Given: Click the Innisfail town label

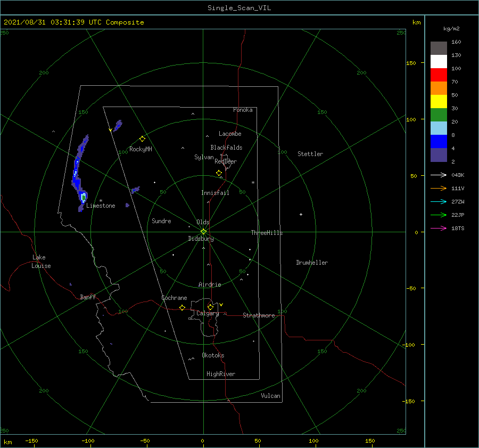Looking at the screenshot, I should click(x=215, y=193).
